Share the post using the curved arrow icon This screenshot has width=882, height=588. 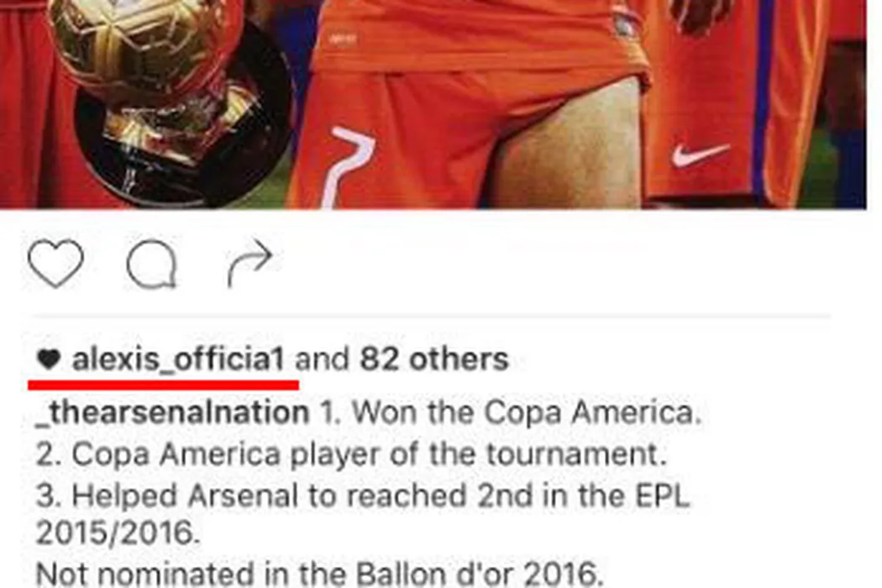click(249, 263)
